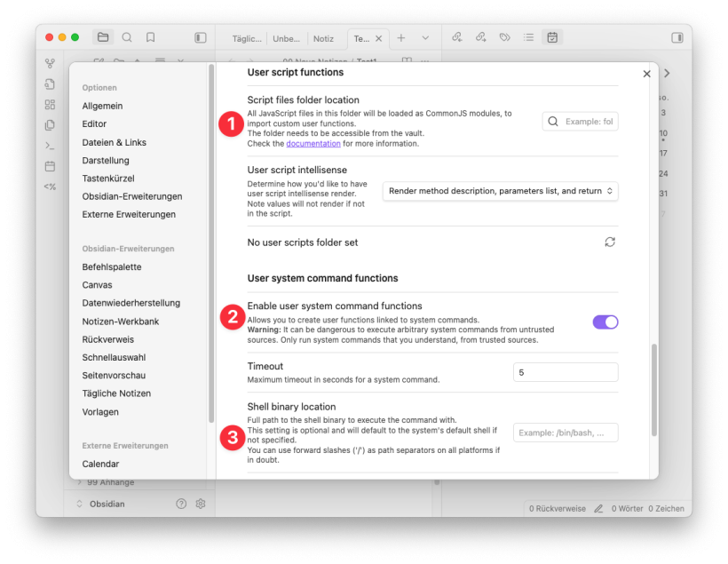Open Rückverweis plugin settings
Screen dimensions: 728x564
coord(107,339)
